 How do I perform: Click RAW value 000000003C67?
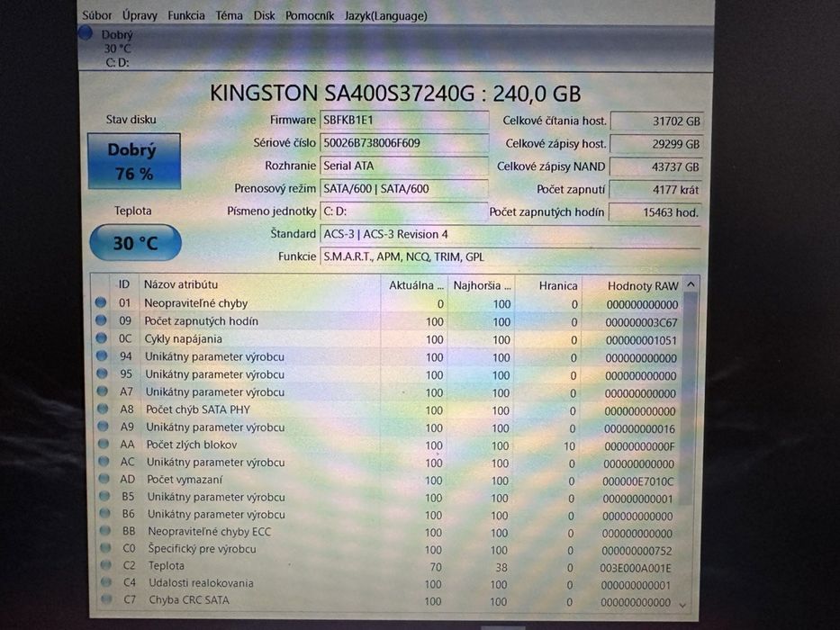coord(641,322)
